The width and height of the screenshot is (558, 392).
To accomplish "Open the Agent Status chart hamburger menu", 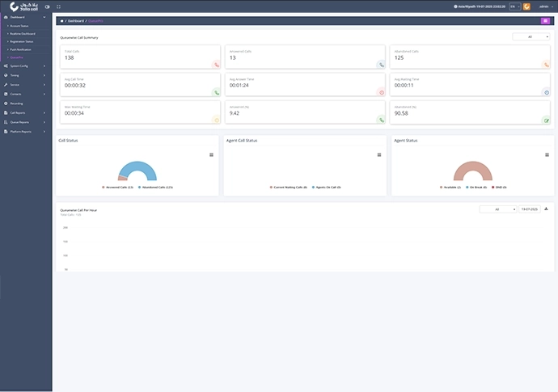I will tap(545, 154).
